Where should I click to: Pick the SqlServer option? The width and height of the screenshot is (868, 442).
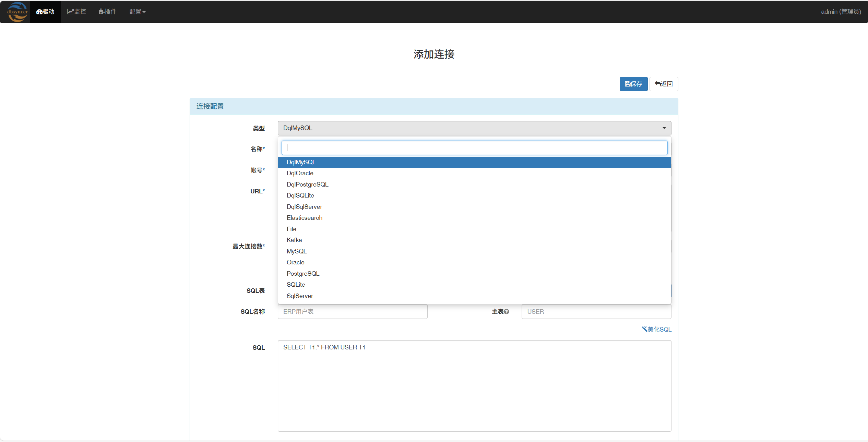(x=300, y=296)
